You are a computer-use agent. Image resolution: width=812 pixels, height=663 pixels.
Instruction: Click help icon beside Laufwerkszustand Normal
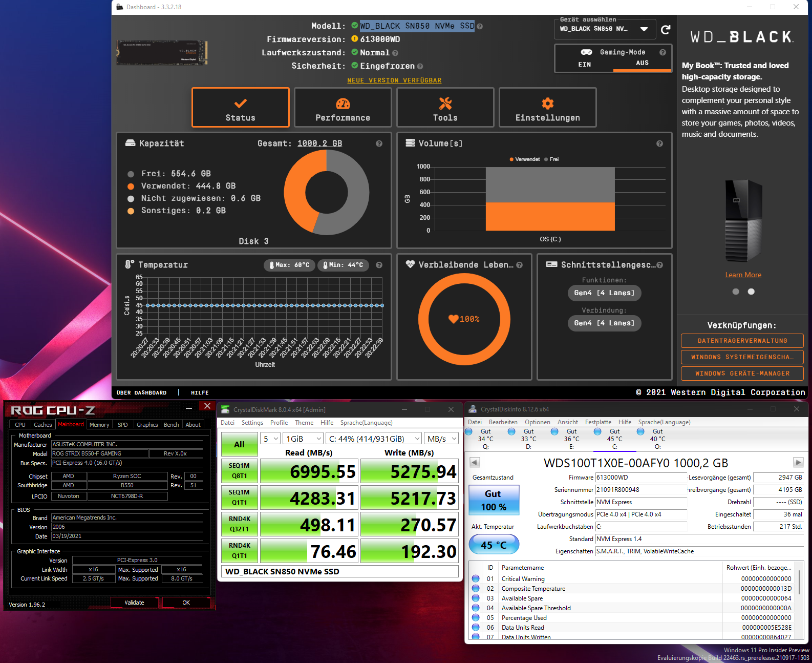[x=395, y=53]
